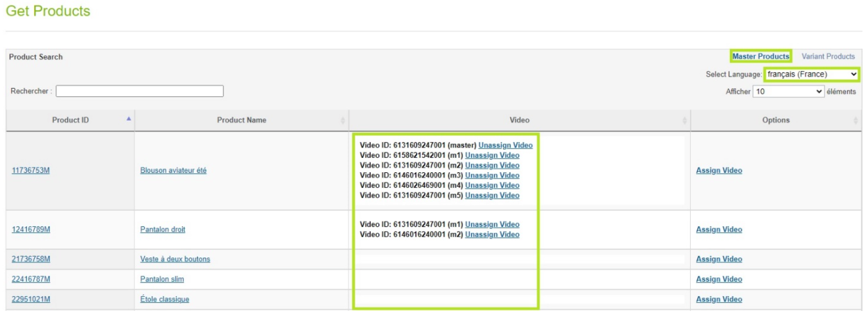Viewport: 868px width, 317px height.
Task: Unassign video 6146026469001 (m4)
Action: point(492,185)
